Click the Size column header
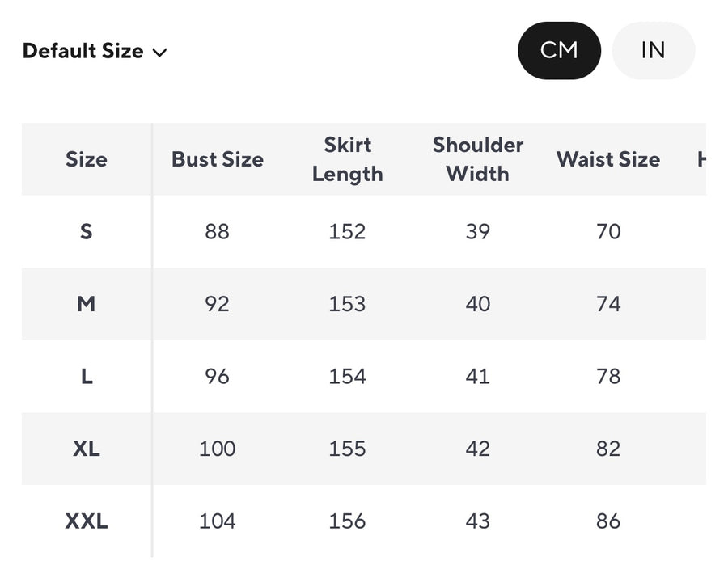The image size is (728, 561). point(87,159)
